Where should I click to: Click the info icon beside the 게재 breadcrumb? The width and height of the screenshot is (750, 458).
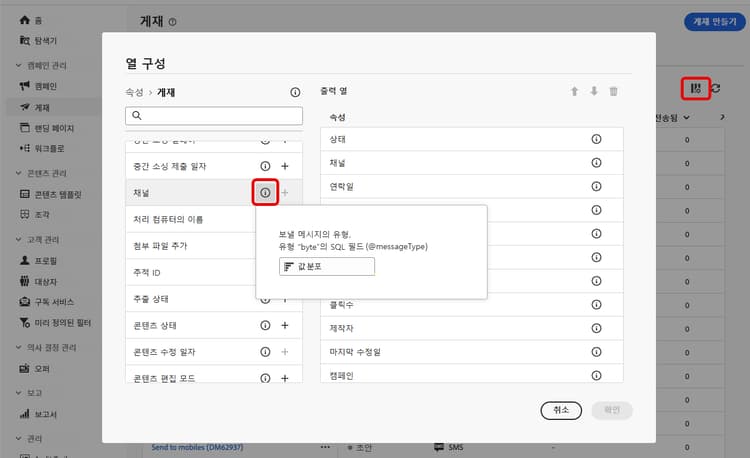(x=295, y=92)
